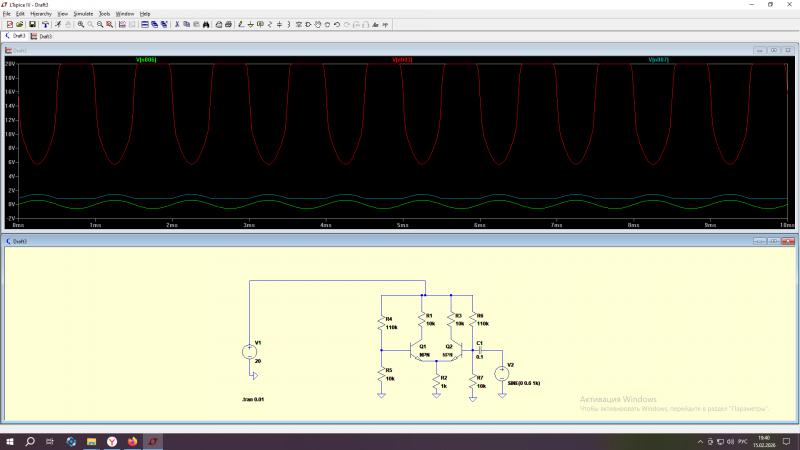Click the Open file folder icon
This screenshot has width=800, height=450.
[x=21, y=24]
